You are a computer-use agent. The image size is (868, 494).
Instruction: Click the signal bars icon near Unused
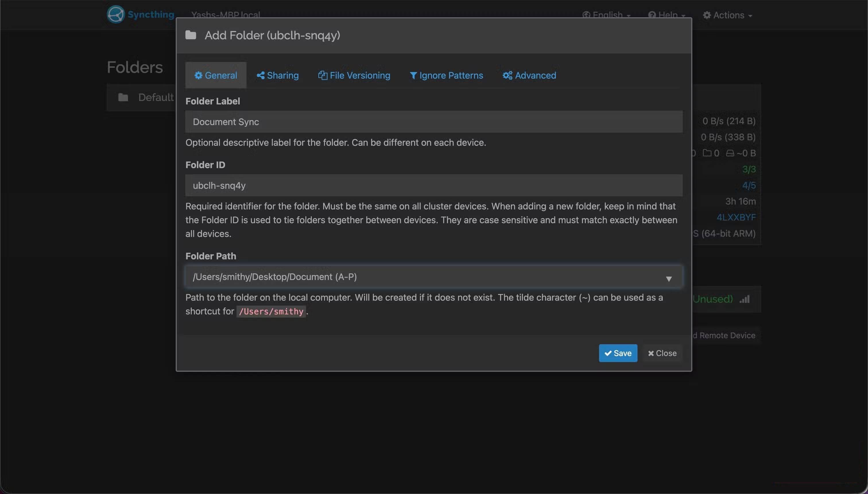745,299
